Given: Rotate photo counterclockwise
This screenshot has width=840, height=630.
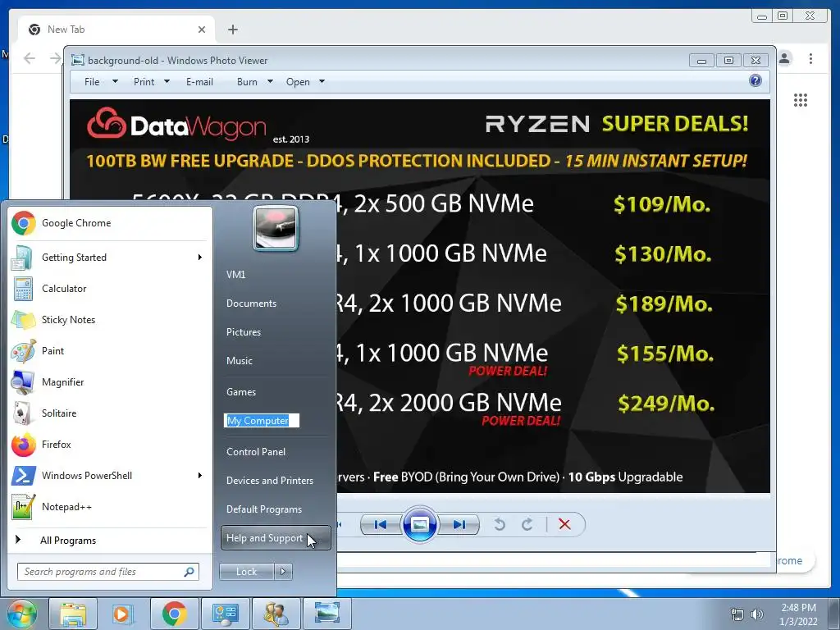Looking at the screenshot, I should point(500,524).
